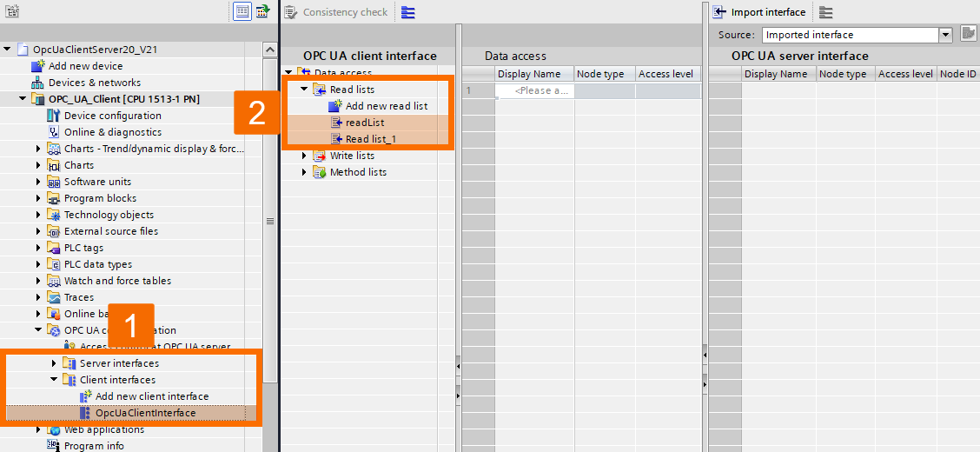The image size is (980, 452).
Task: Click the Server interfaces folder icon
Action: click(x=70, y=363)
